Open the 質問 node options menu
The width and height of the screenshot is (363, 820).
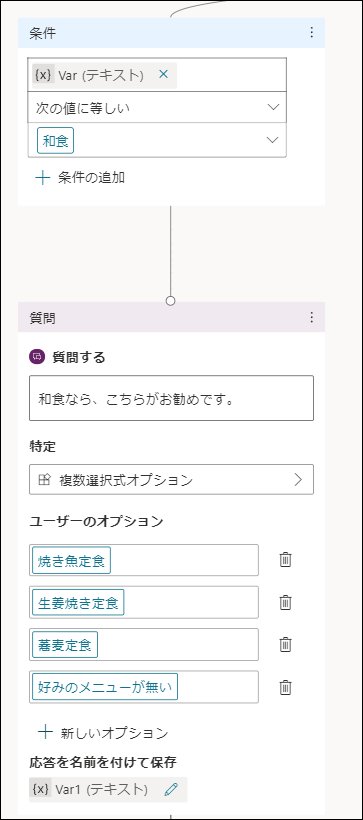tap(312, 317)
